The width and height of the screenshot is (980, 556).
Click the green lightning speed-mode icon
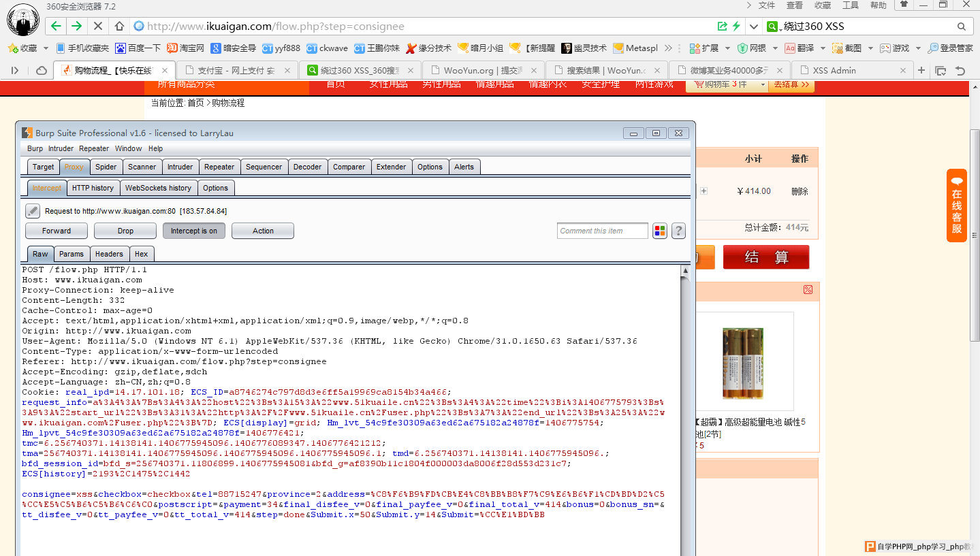736,26
